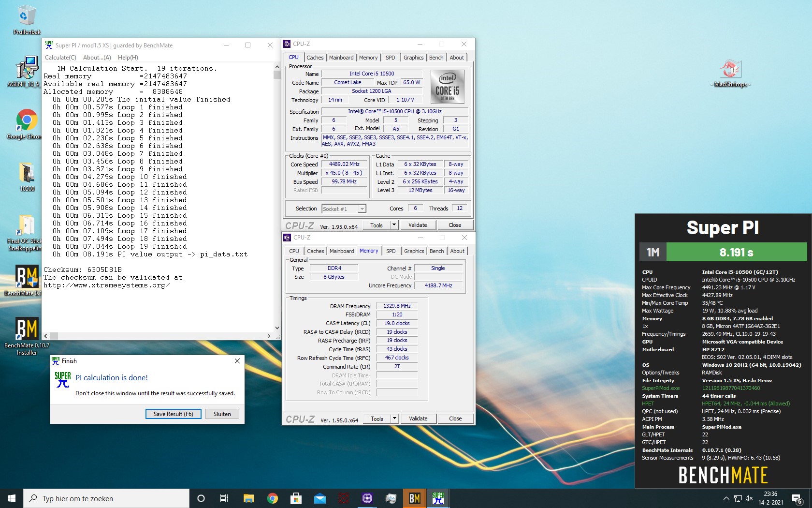Image resolution: width=812 pixels, height=508 pixels.
Task: Switch to SPD tab in lower CPU-Z
Action: click(391, 251)
